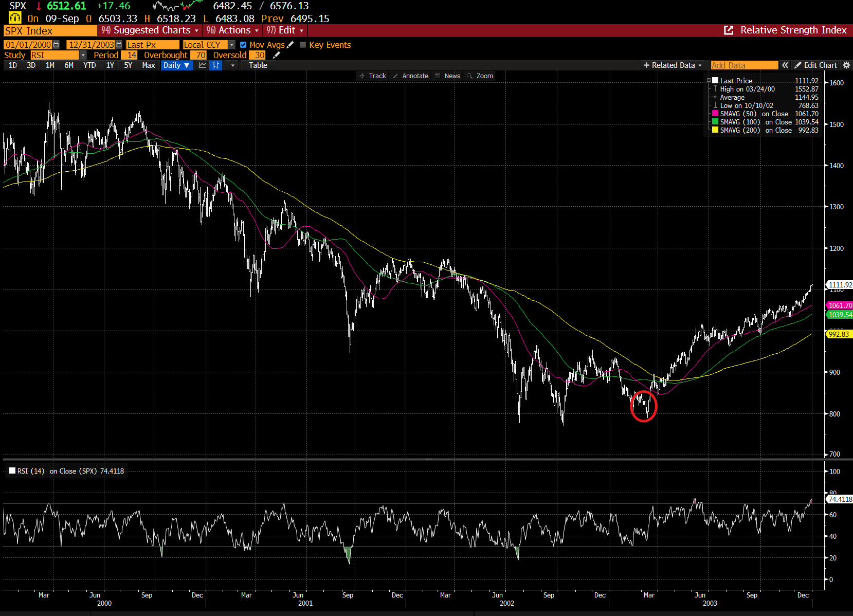853x616 pixels.
Task: Click the magenta SMAVG (50) color swatch
Action: pyautogui.click(x=715, y=114)
